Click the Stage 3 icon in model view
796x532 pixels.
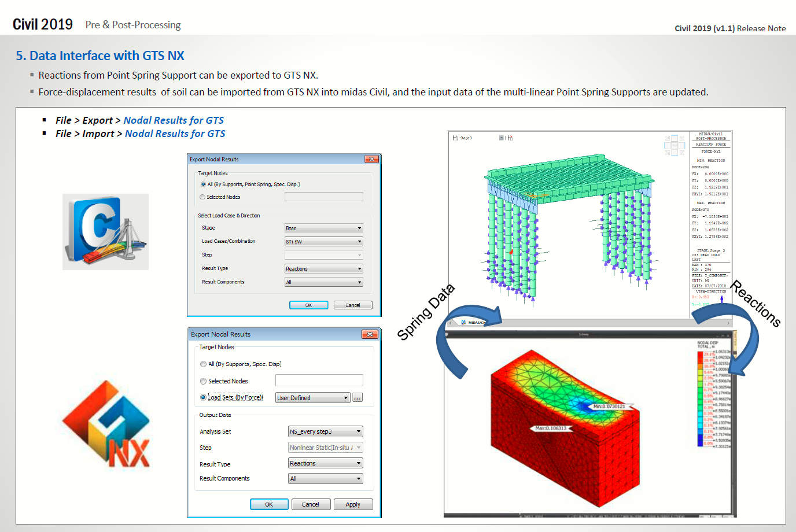pos(455,138)
